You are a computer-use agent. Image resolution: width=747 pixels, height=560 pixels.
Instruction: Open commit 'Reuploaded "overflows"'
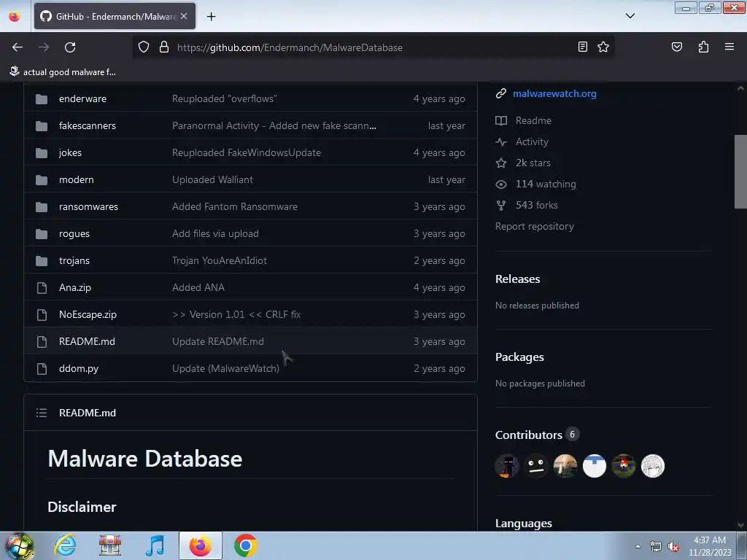click(x=225, y=98)
